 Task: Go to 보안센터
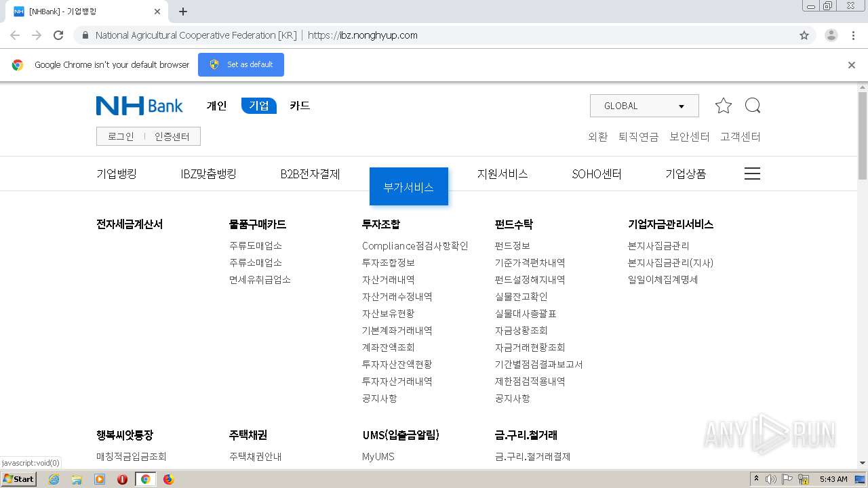[x=690, y=136]
